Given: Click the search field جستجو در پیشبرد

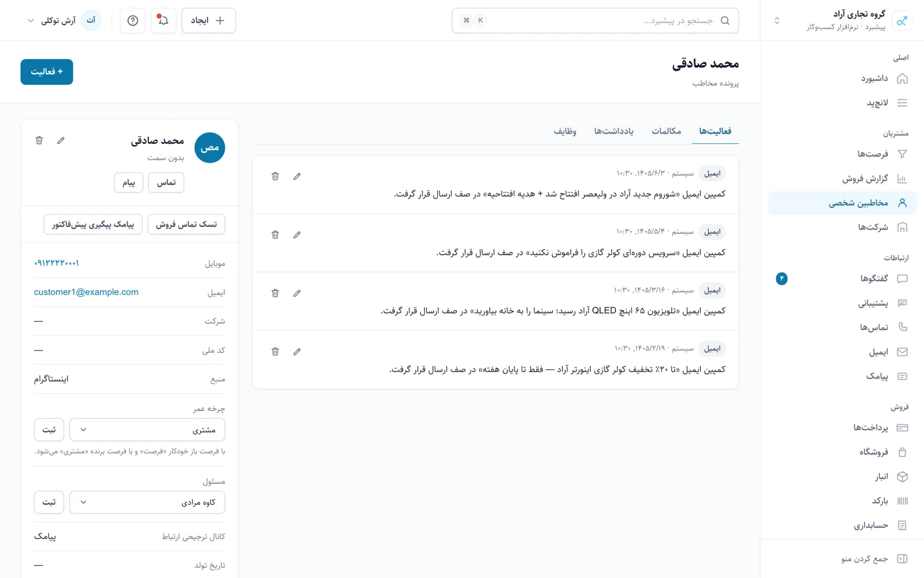Looking at the screenshot, I should click(x=595, y=21).
